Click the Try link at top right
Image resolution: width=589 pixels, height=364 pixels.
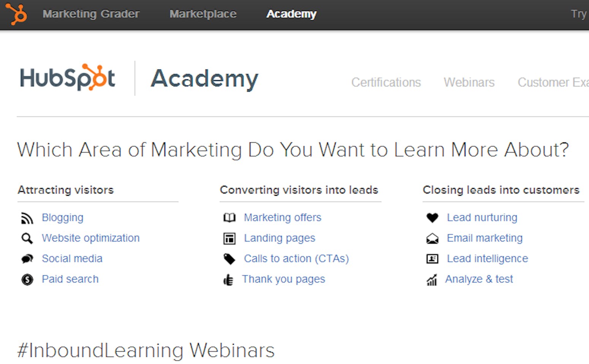[x=579, y=14]
